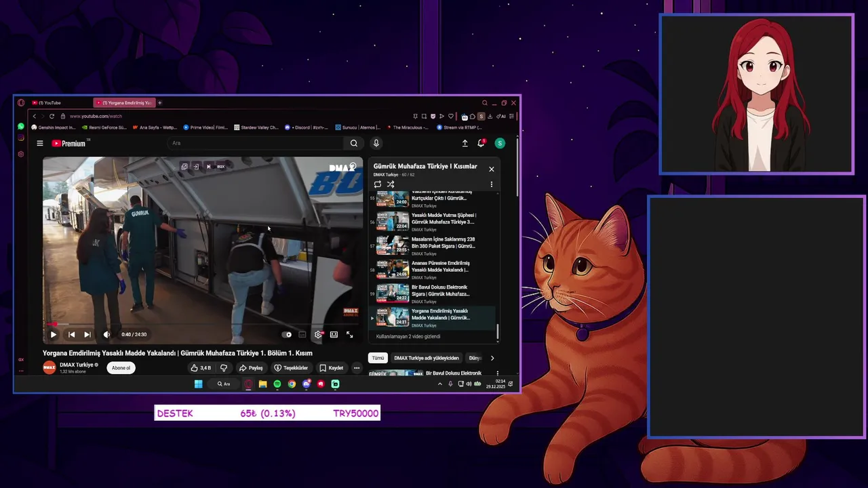Start voice search with the microphone
The width and height of the screenshot is (868, 488).
(x=376, y=143)
